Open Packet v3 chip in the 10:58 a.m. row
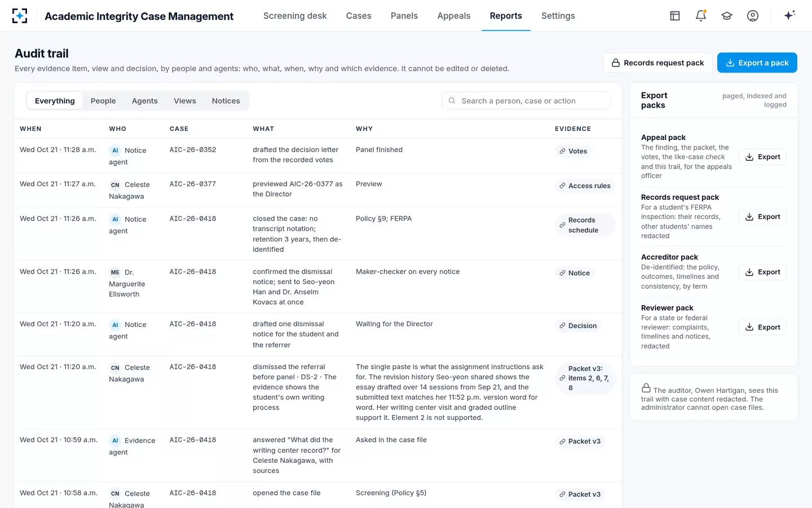 click(x=580, y=494)
